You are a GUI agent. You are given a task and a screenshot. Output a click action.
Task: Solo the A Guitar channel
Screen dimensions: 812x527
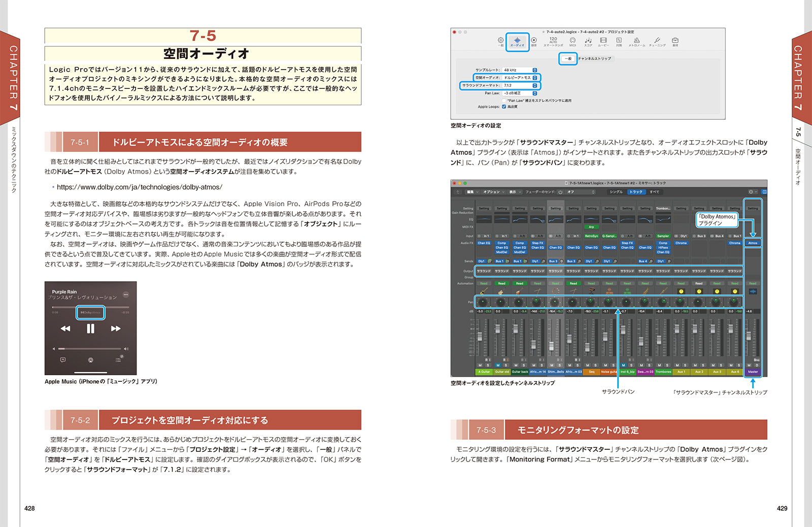pyautogui.click(x=488, y=365)
